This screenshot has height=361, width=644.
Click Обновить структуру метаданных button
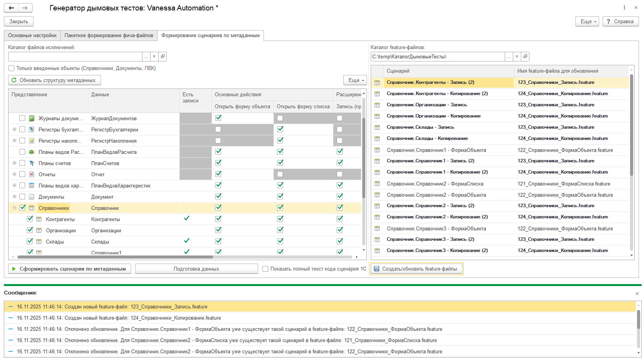(x=55, y=80)
